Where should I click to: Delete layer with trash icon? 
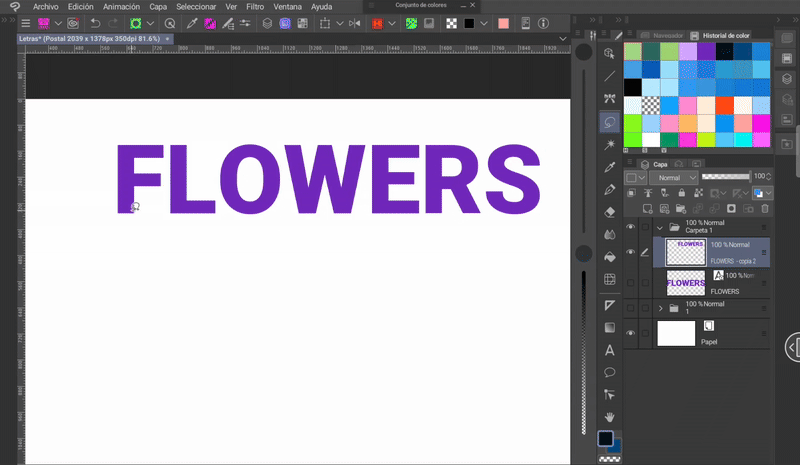coord(765,208)
